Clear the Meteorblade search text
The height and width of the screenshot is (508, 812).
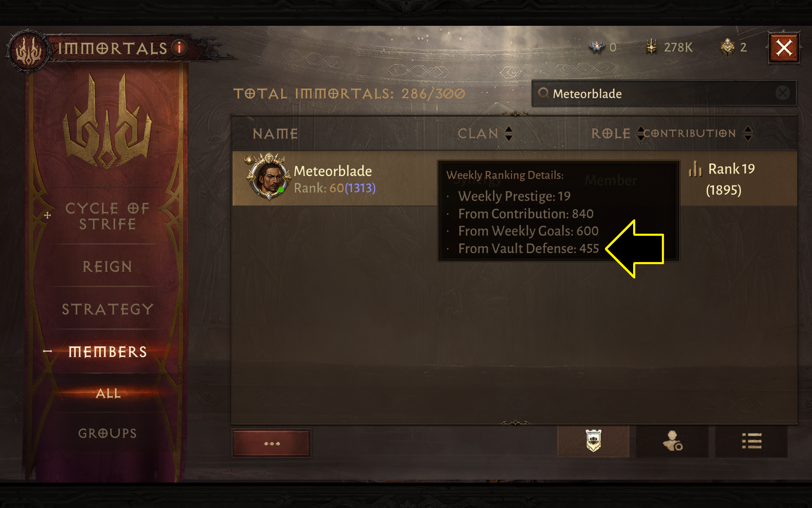point(782,93)
